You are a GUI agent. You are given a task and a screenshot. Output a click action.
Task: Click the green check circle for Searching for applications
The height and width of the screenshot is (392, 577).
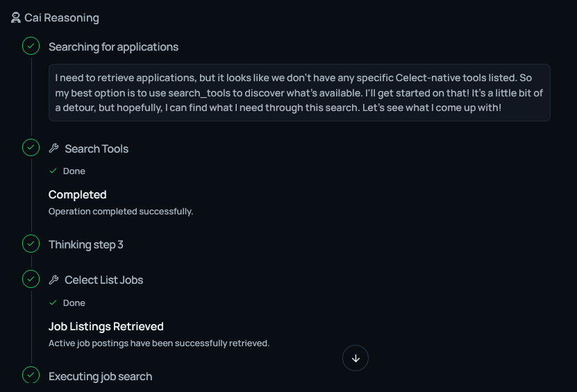tap(31, 46)
